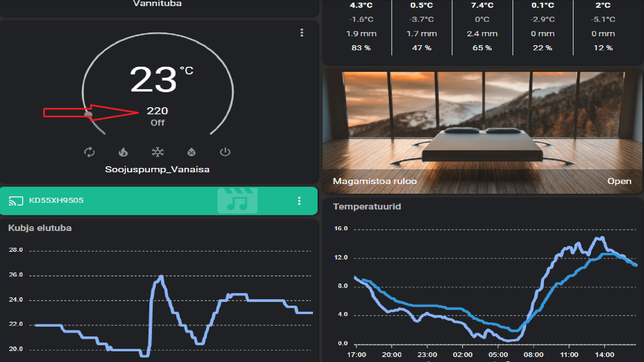Select the Temperatuurid graph header
The height and width of the screenshot is (362, 644).
coord(367,207)
